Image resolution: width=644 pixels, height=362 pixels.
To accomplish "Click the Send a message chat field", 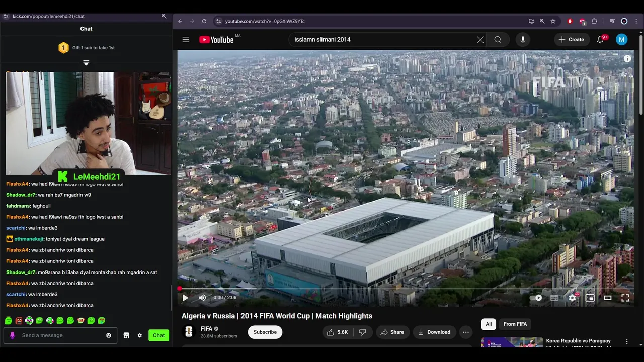I will coord(60,335).
